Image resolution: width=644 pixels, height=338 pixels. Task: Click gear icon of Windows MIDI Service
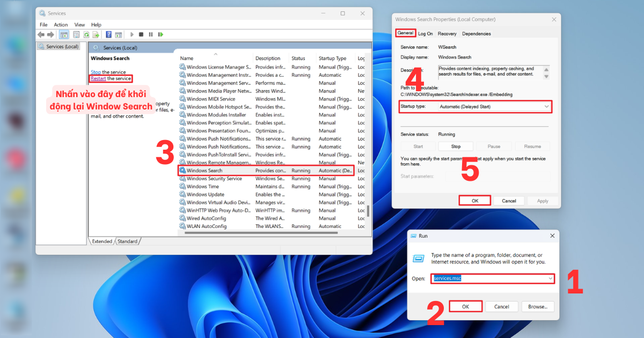pyautogui.click(x=182, y=99)
